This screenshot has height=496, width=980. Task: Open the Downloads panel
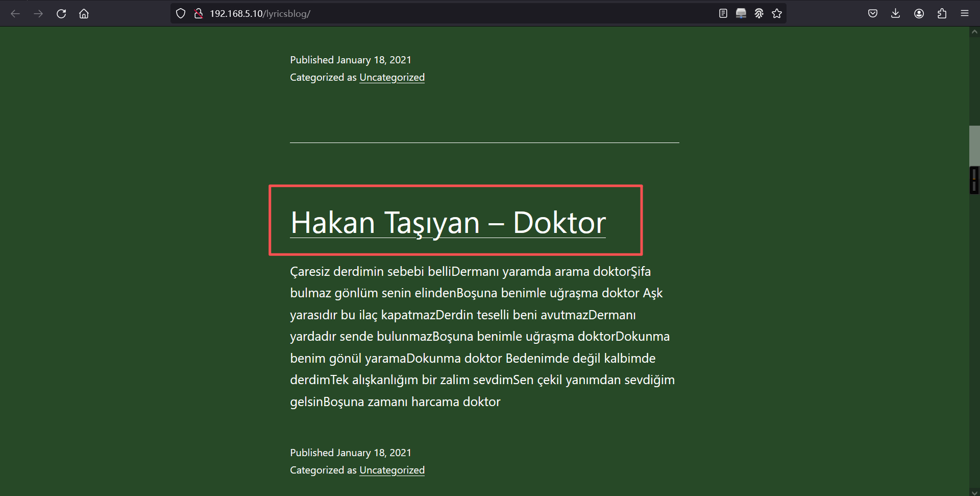coord(896,14)
